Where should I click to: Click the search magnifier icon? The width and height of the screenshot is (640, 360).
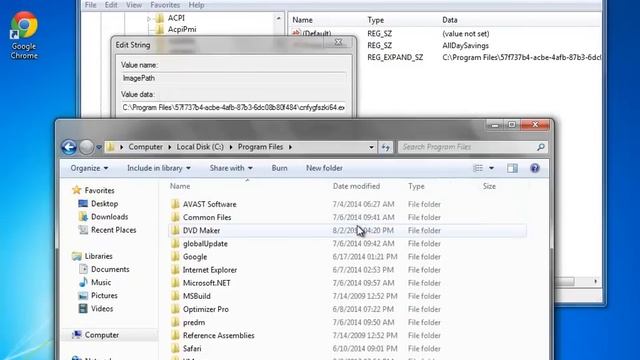click(x=541, y=147)
